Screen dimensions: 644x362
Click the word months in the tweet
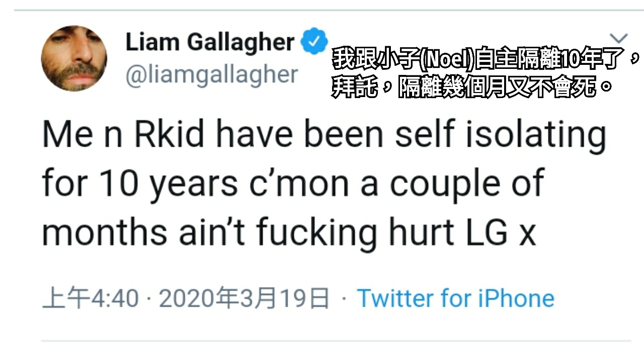[x=105, y=232]
